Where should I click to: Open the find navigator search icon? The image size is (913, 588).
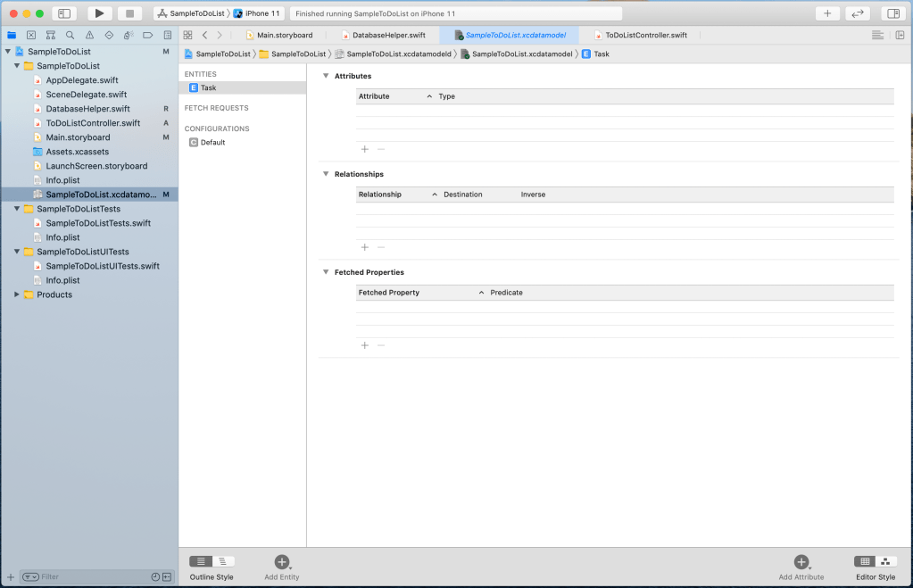point(71,35)
